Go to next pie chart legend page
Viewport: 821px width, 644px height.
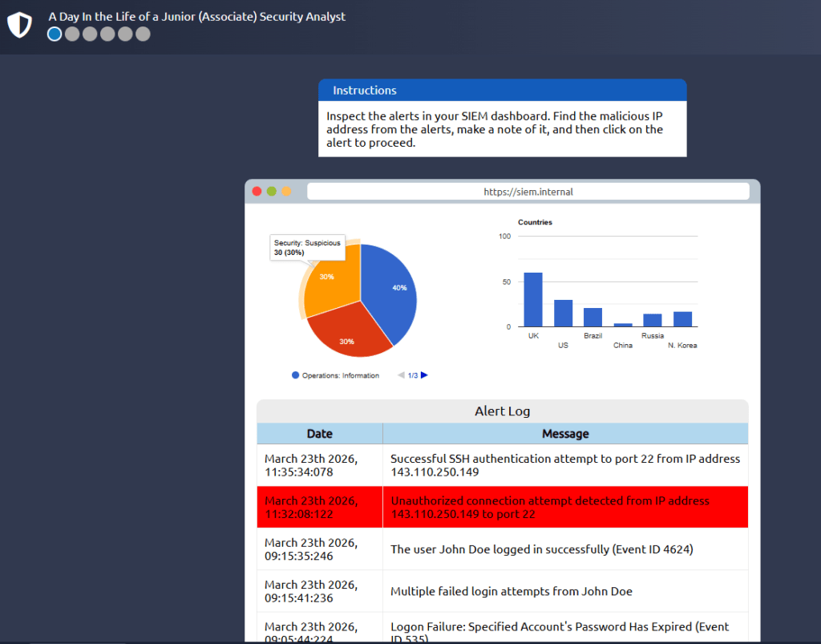(x=425, y=375)
